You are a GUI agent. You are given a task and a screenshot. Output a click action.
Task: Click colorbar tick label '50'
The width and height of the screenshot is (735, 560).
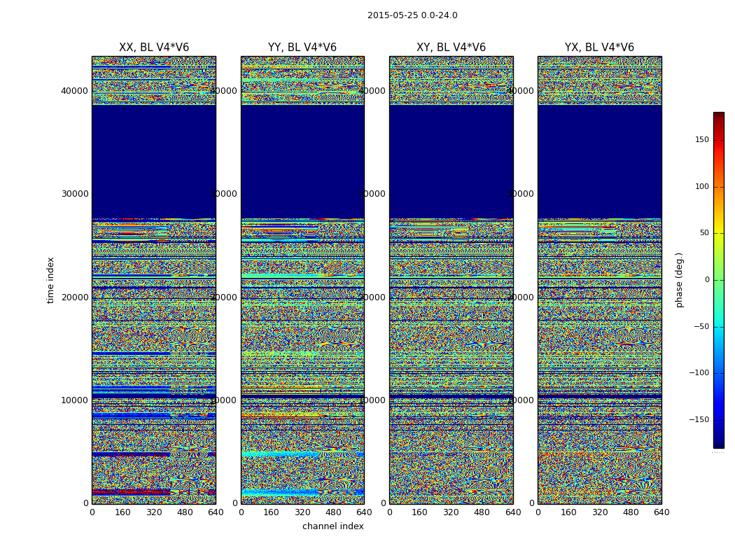tap(704, 233)
